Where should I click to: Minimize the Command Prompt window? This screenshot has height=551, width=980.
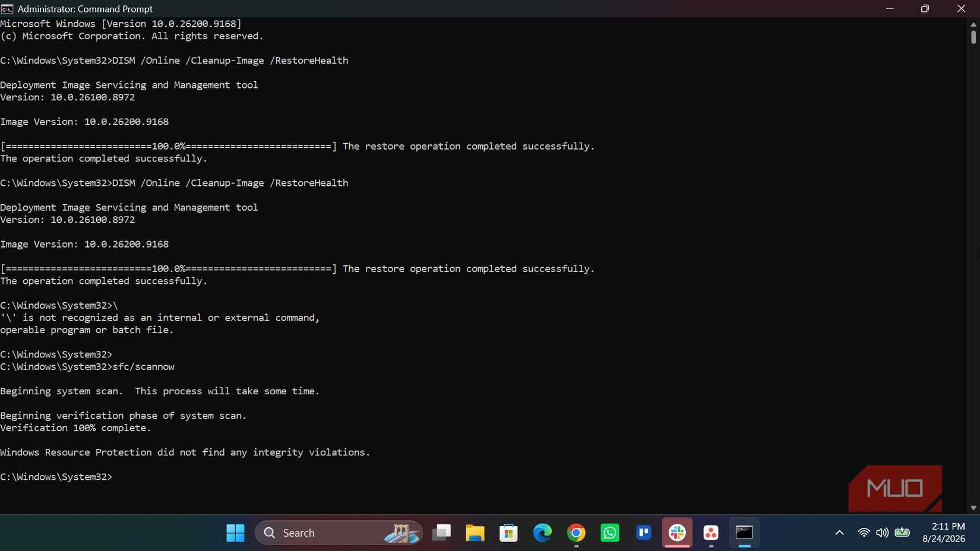point(890,8)
